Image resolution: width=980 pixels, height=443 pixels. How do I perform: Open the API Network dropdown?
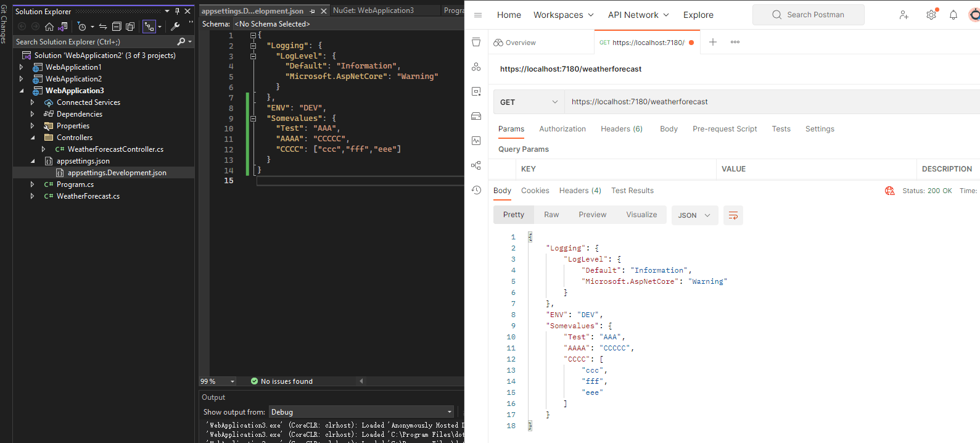pos(638,15)
